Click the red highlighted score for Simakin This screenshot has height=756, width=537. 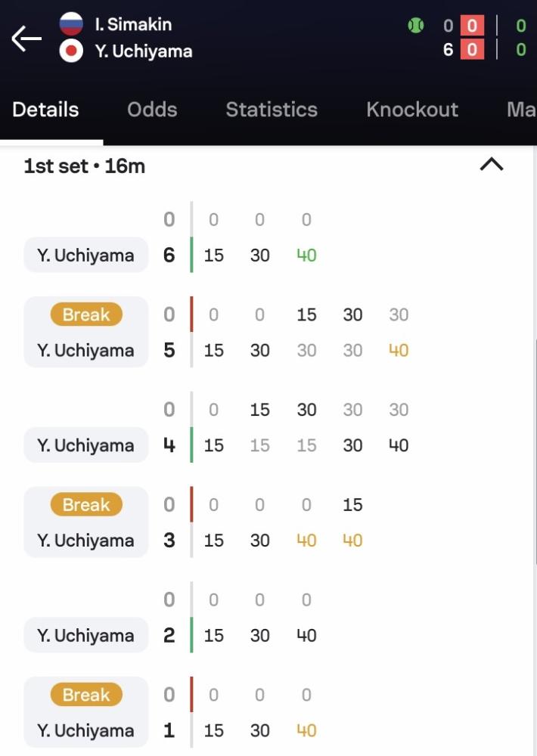tap(472, 26)
